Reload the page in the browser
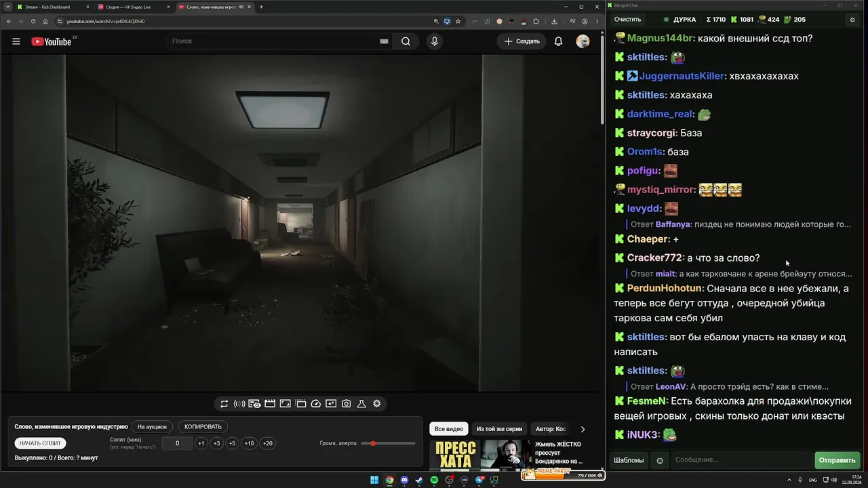Image resolution: width=868 pixels, height=488 pixels. pyautogui.click(x=33, y=21)
